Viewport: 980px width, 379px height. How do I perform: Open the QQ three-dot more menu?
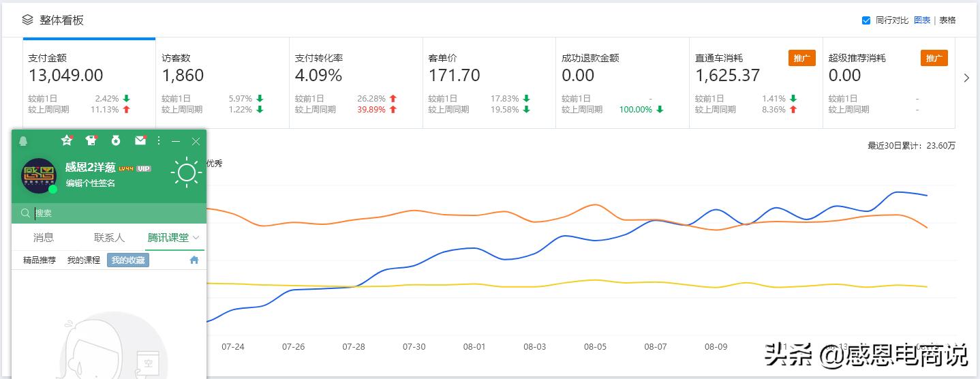point(159,140)
